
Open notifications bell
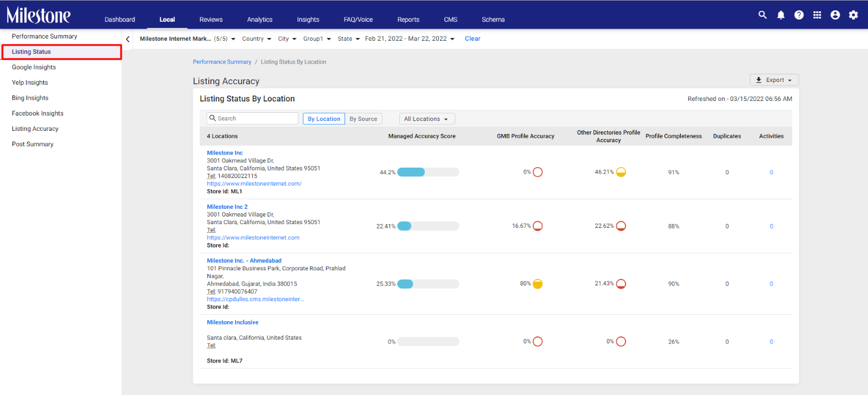[x=781, y=15]
